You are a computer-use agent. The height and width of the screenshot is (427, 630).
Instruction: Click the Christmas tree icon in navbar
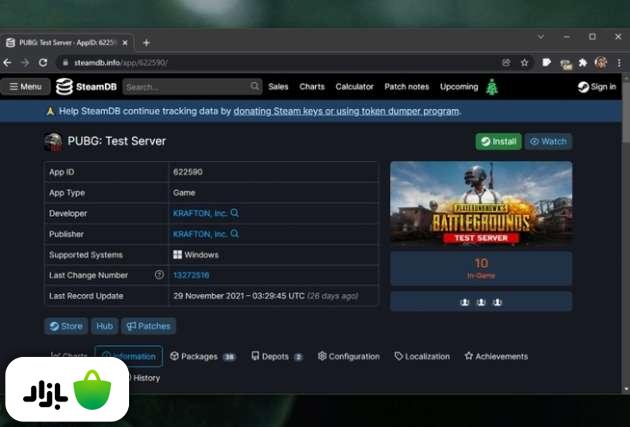[x=491, y=87]
